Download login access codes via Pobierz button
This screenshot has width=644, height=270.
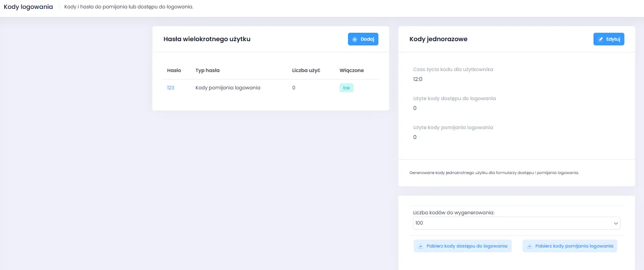463,246
